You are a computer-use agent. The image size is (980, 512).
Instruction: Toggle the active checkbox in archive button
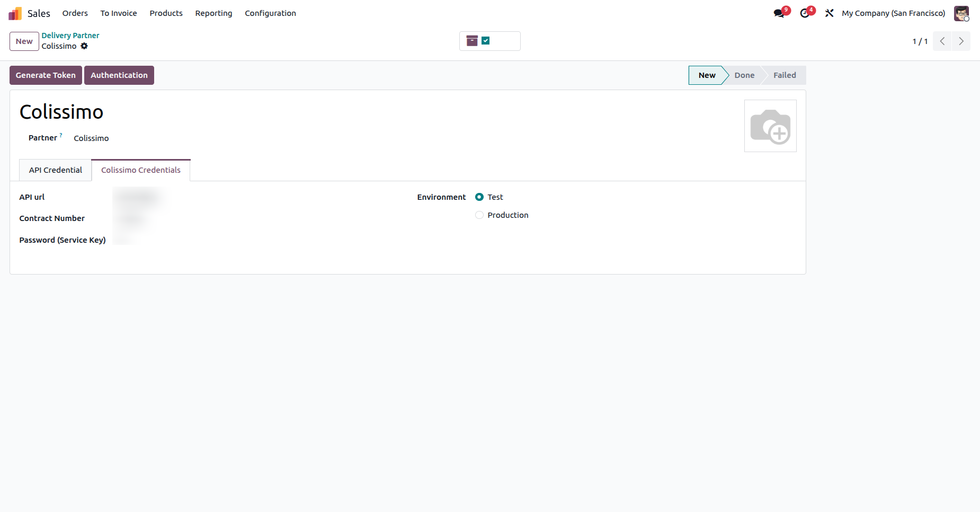point(486,41)
